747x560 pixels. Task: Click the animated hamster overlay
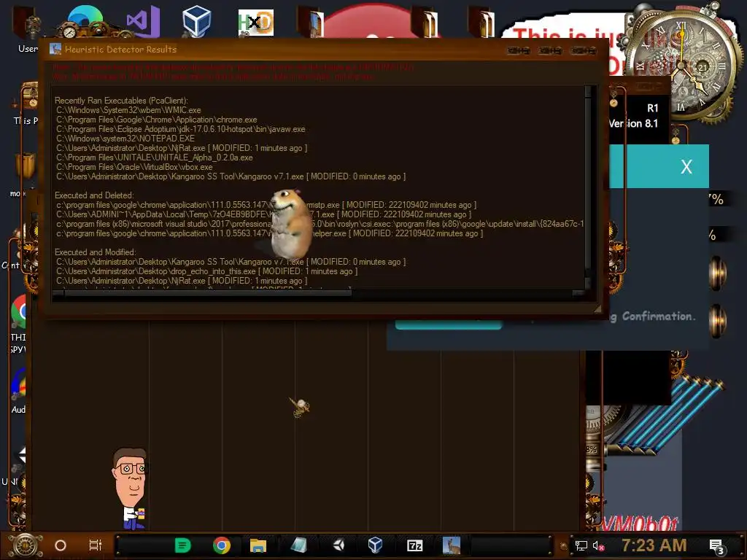(290, 223)
